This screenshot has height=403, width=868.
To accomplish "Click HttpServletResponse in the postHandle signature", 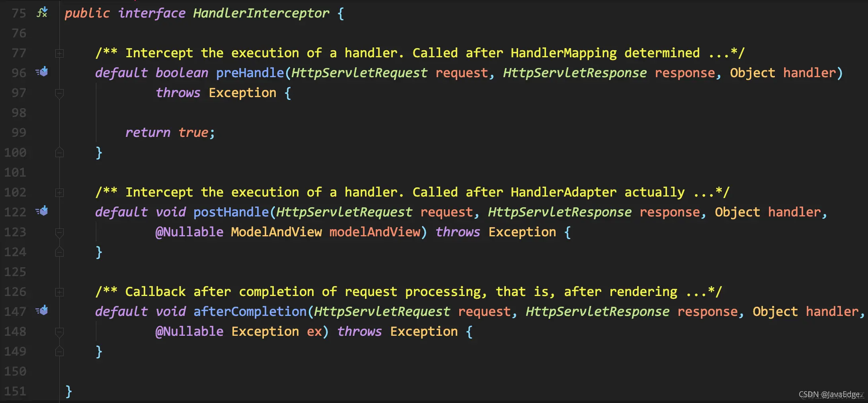I will [x=560, y=212].
